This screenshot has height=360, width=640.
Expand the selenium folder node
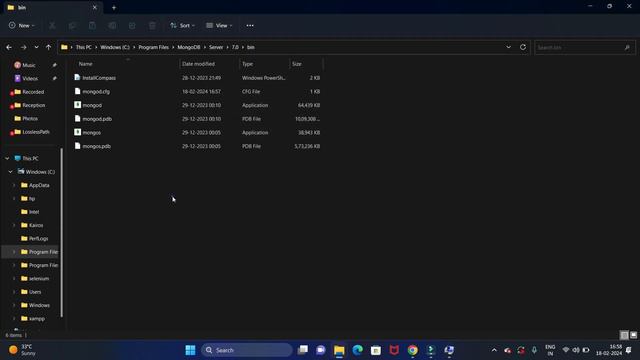tap(14, 279)
